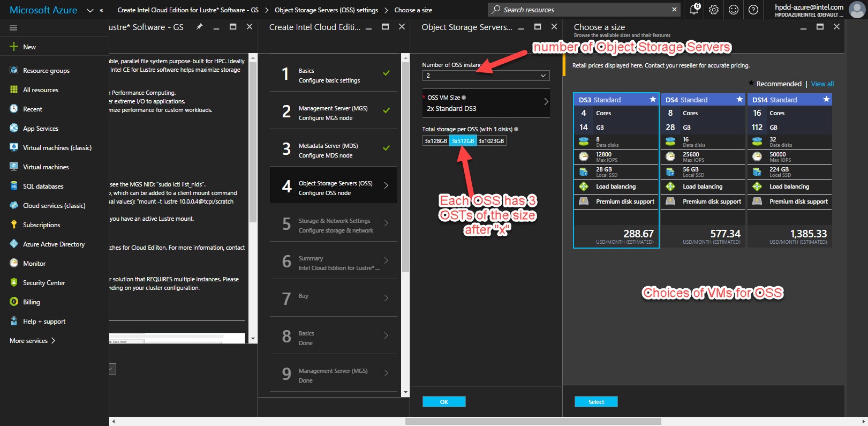Click the Choose a size breadcrumb
Viewport: 868px width, 426px height.
(413, 10)
